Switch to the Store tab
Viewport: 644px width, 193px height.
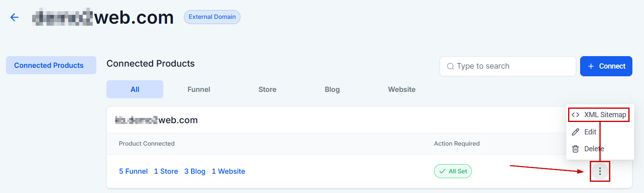[x=267, y=89]
